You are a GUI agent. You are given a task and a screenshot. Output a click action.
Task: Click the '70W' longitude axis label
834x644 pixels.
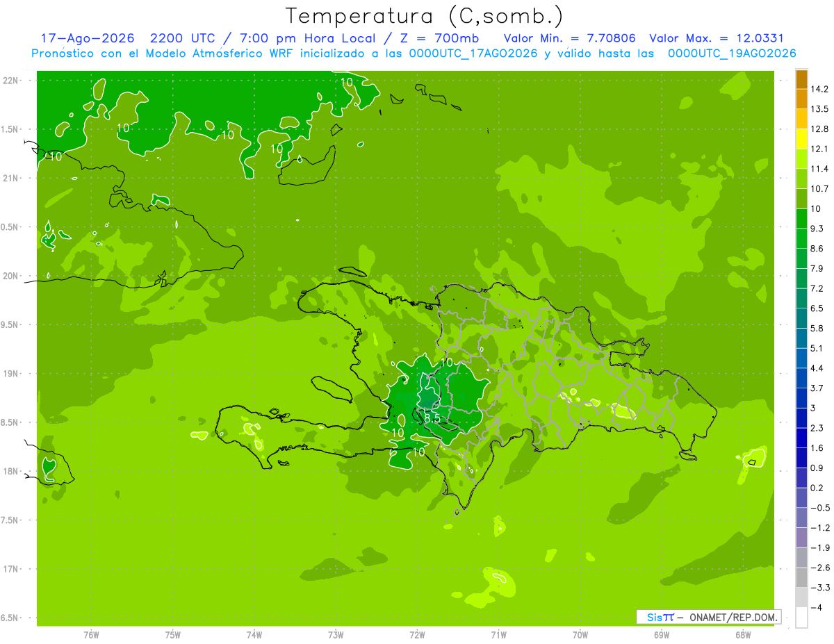[580, 635]
